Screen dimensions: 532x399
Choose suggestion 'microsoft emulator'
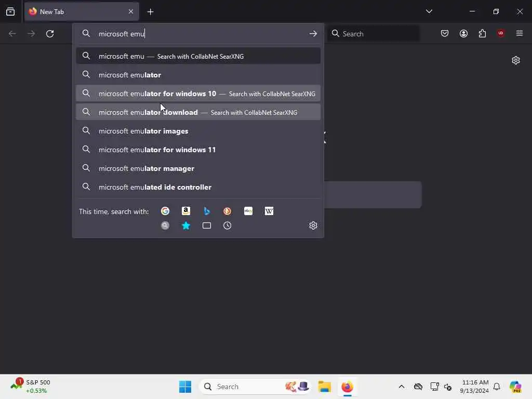tap(198, 75)
